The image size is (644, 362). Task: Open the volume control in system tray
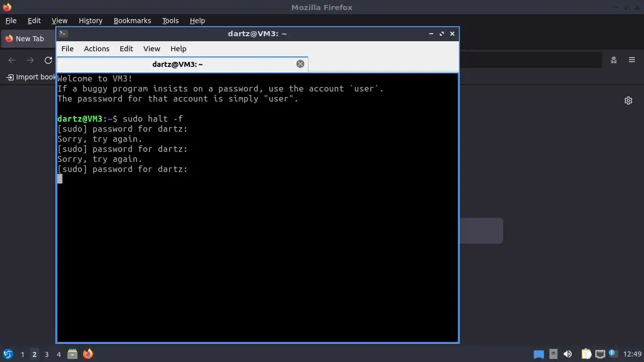tap(568, 354)
